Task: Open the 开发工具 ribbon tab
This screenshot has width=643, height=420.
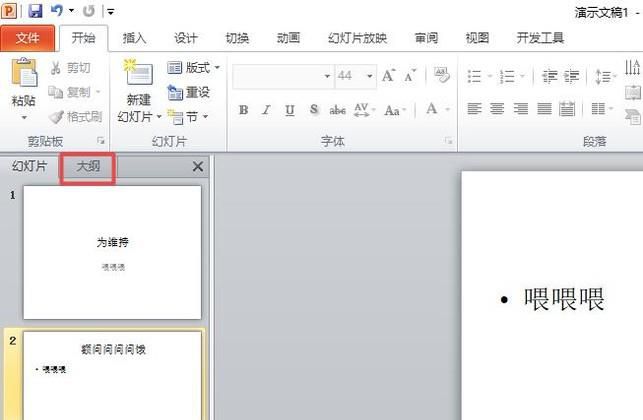Action: click(540, 38)
